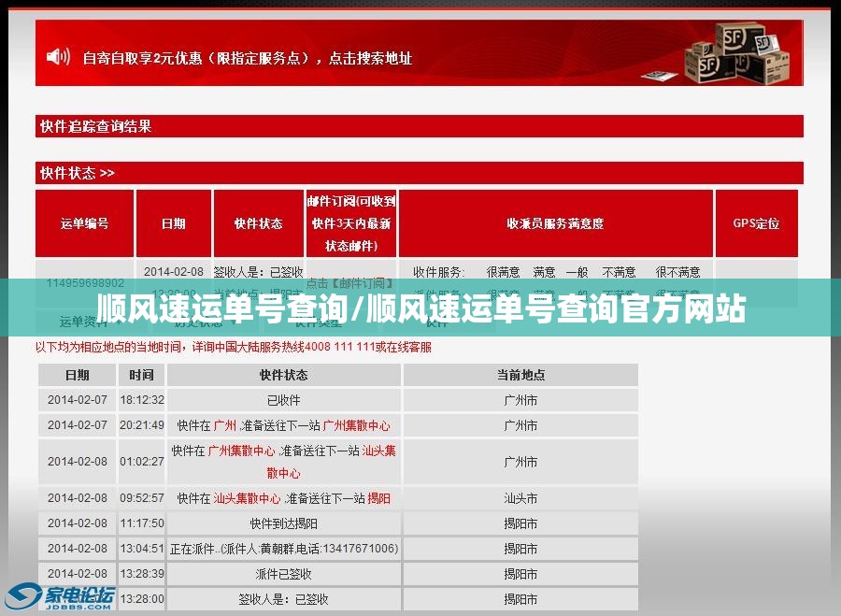Select the 13:28:00 time cell
841x616 pixels.
tap(142, 599)
